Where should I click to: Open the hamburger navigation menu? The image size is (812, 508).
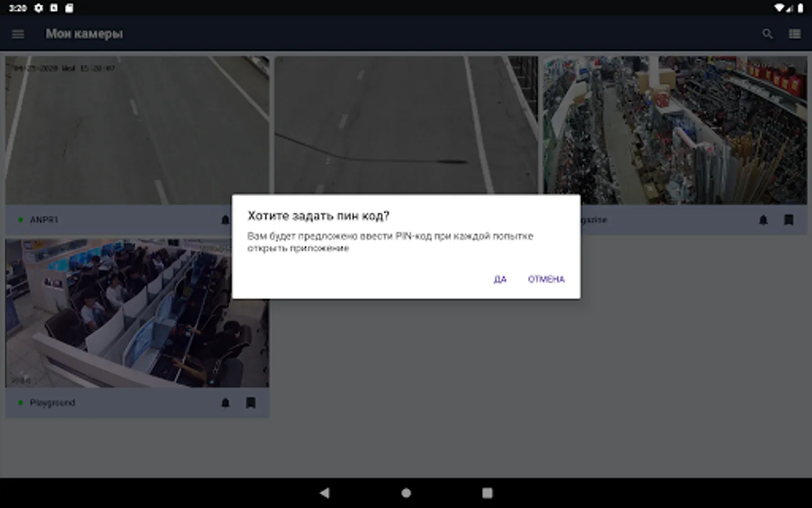18,34
